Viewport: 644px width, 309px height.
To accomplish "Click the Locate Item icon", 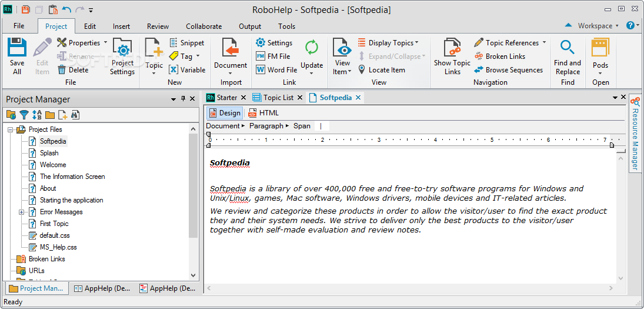I will 362,70.
